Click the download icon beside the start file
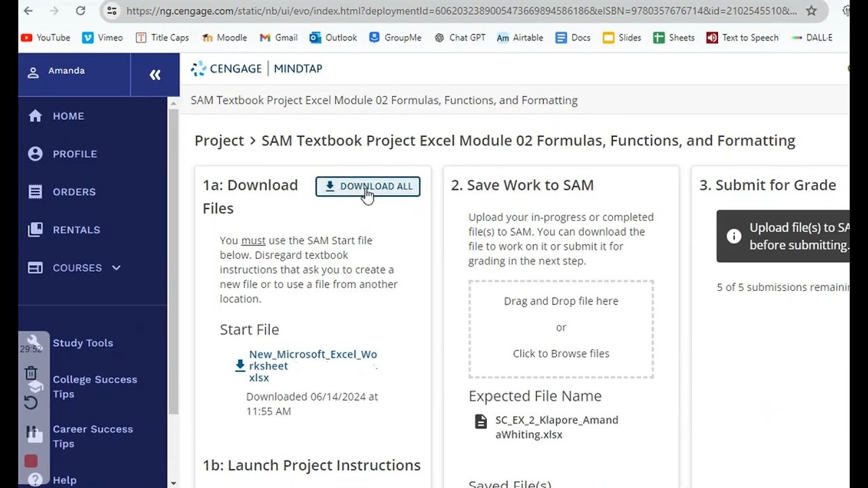This screenshot has width=868, height=488. (x=240, y=365)
